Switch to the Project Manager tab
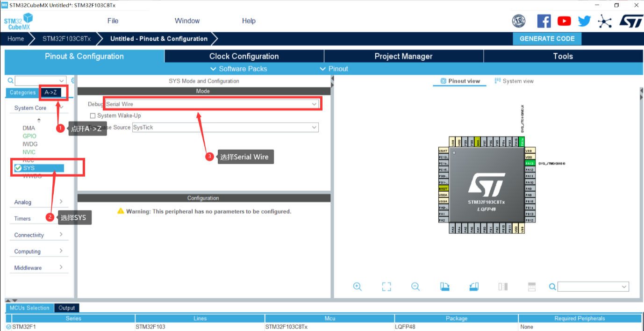The width and height of the screenshot is (644, 331). [403, 56]
